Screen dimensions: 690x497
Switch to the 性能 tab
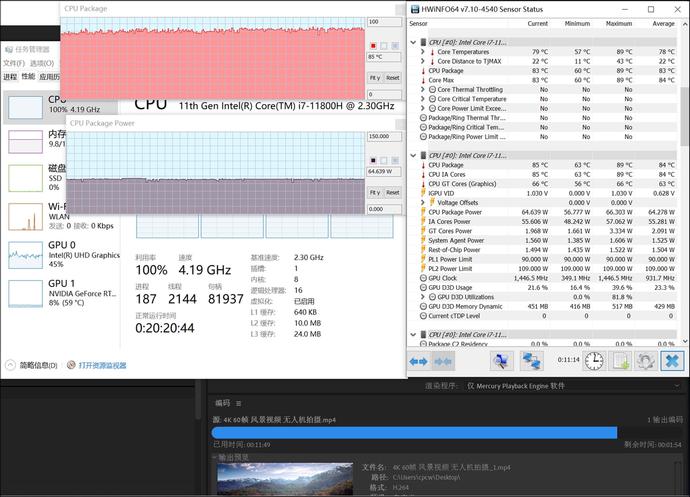click(x=28, y=77)
